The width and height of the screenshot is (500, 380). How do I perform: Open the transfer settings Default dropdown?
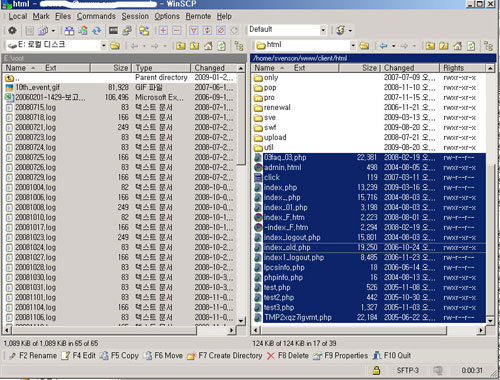(x=323, y=30)
